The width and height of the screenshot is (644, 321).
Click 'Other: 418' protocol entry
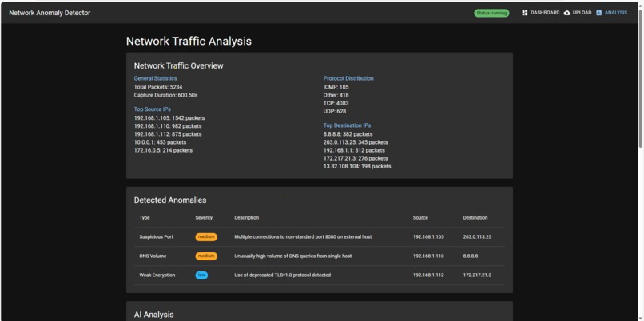point(336,95)
